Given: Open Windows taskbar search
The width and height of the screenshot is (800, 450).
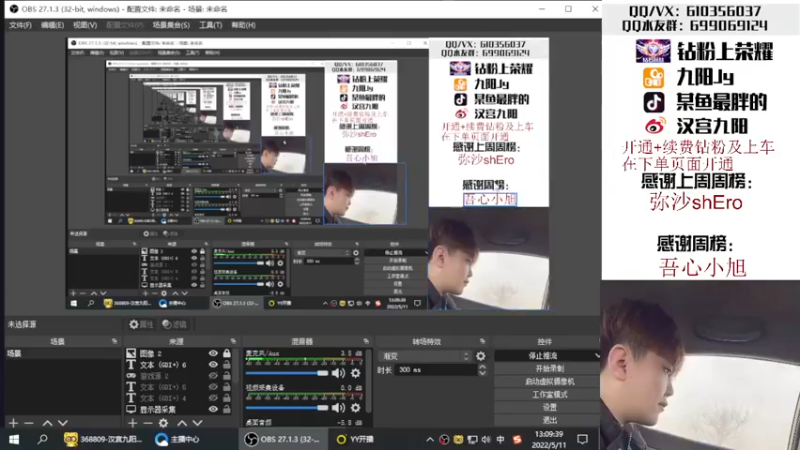Looking at the screenshot, I should click(x=42, y=439).
